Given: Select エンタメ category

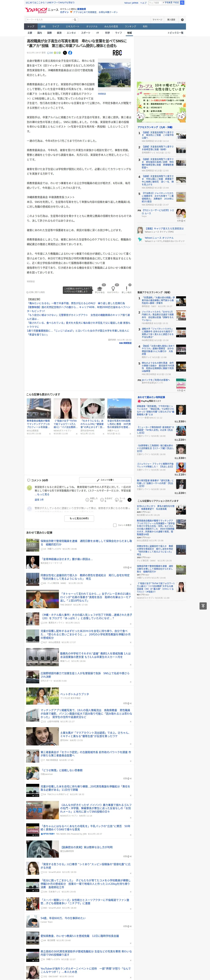Looking at the screenshot, I should pyautogui.click(x=71, y=33).
